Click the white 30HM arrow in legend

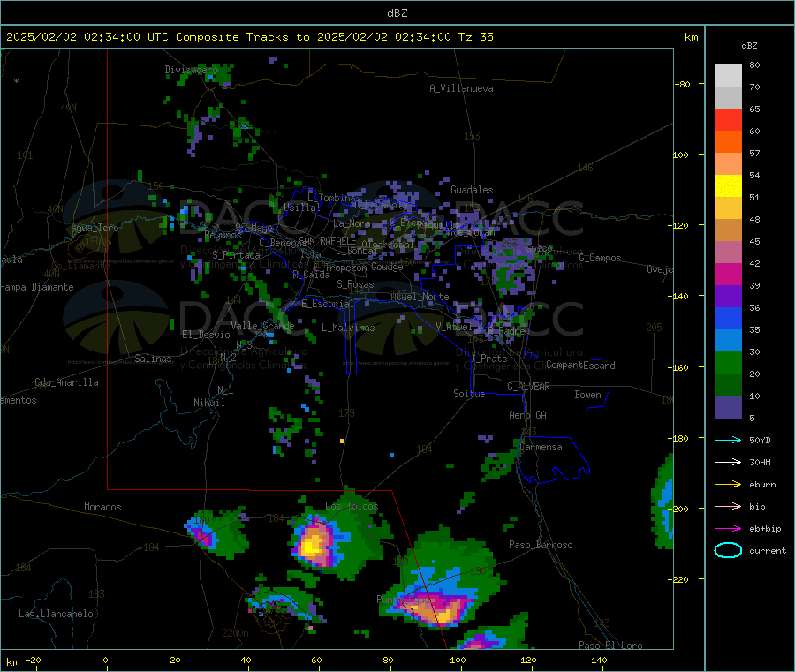pyautogui.click(x=728, y=462)
